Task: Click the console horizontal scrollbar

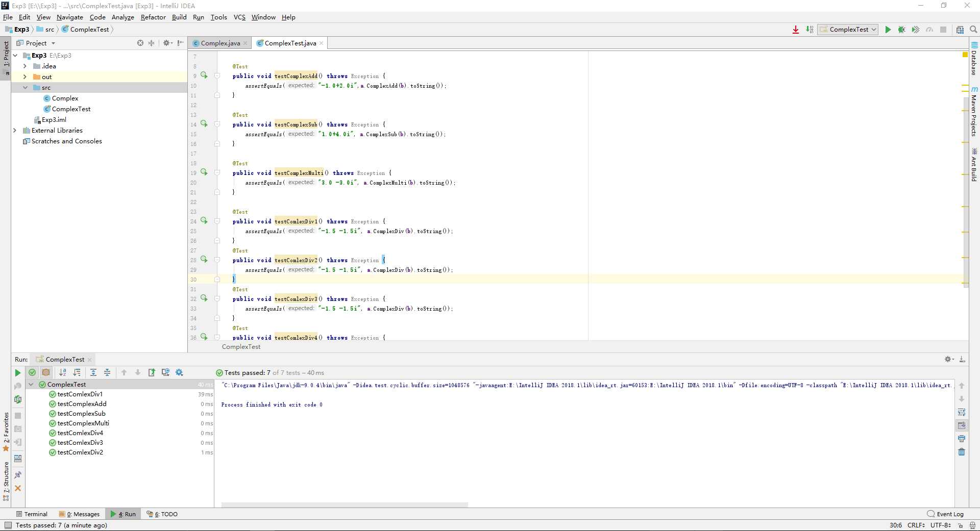Action: point(345,505)
